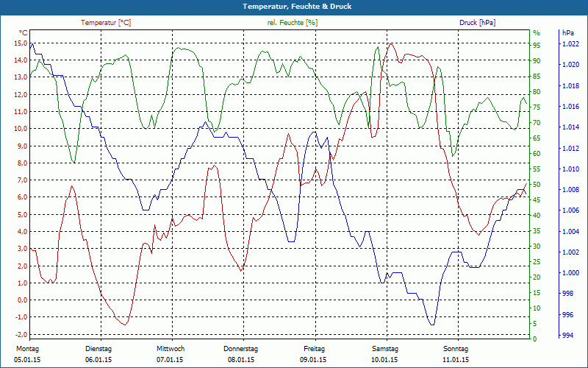Click the '°C' unit at top of temperature axis

23,32
